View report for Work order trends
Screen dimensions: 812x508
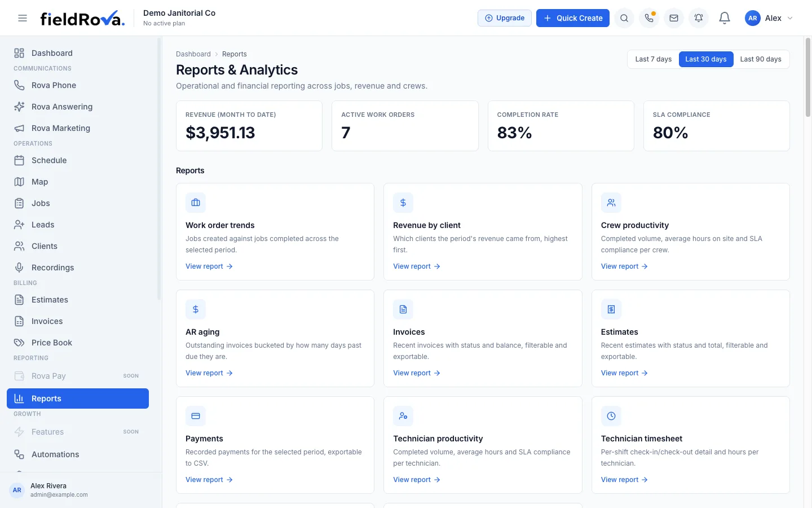click(209, 266)
